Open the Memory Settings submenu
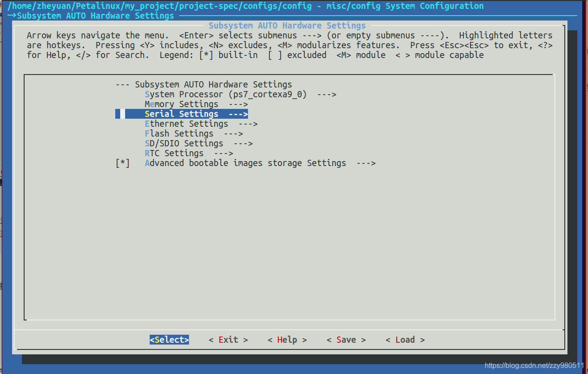 pyautogui.click(x=196, y=104)
